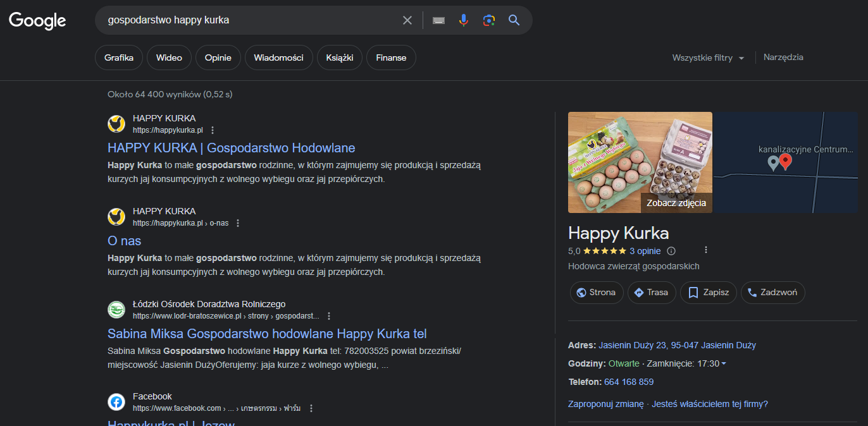Open Narzędzia search tools
Screen dimensions: 868x426
[x=783, y=57]
